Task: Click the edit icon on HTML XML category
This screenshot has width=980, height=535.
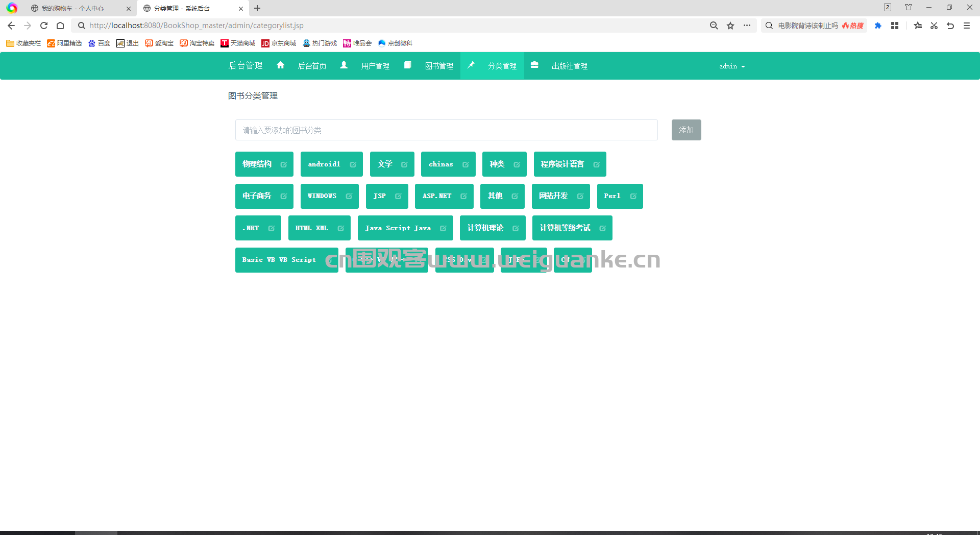Action: 341,228
